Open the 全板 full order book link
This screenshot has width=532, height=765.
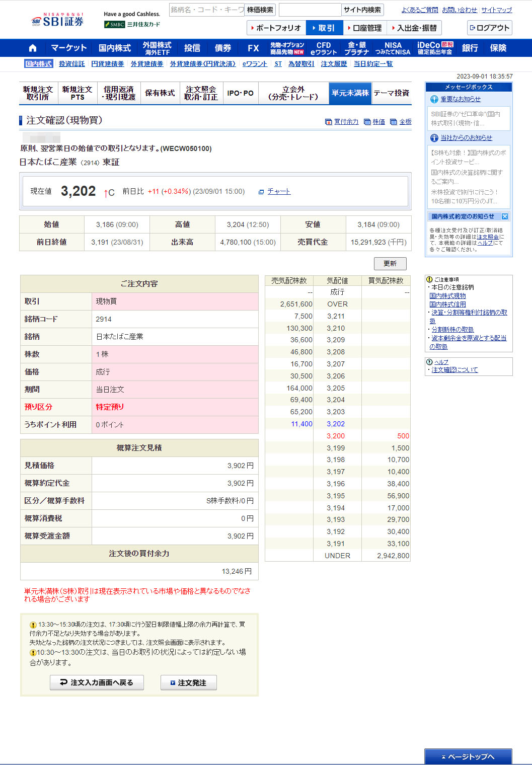click(405, 122)
